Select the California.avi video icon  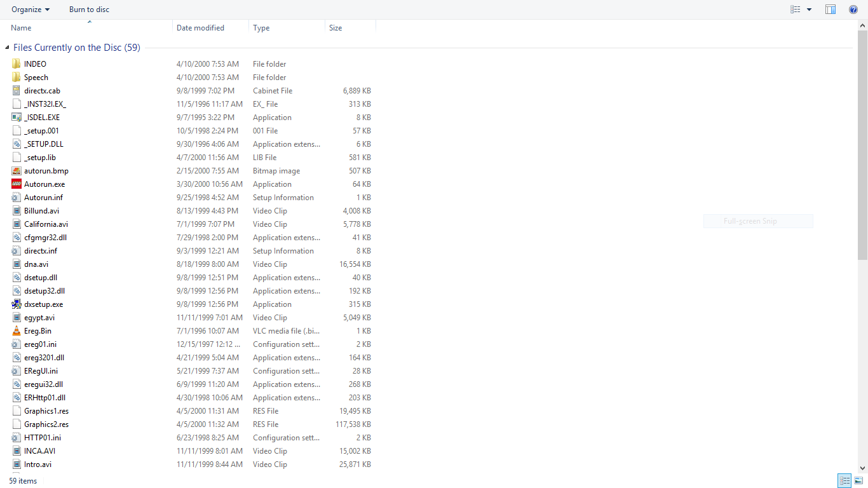click(x=17, y=224)
